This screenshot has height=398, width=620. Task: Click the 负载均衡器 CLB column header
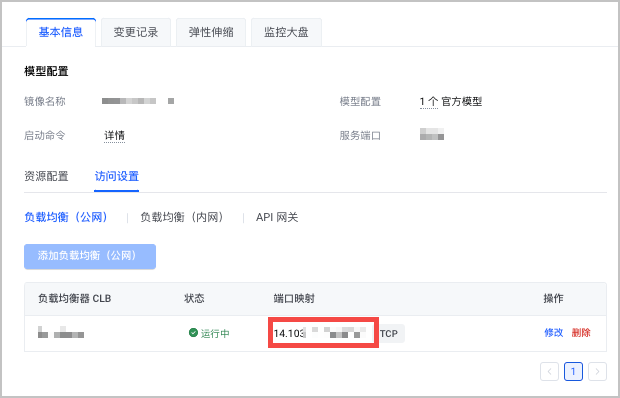pyautogui.click(x=74, y=298)
